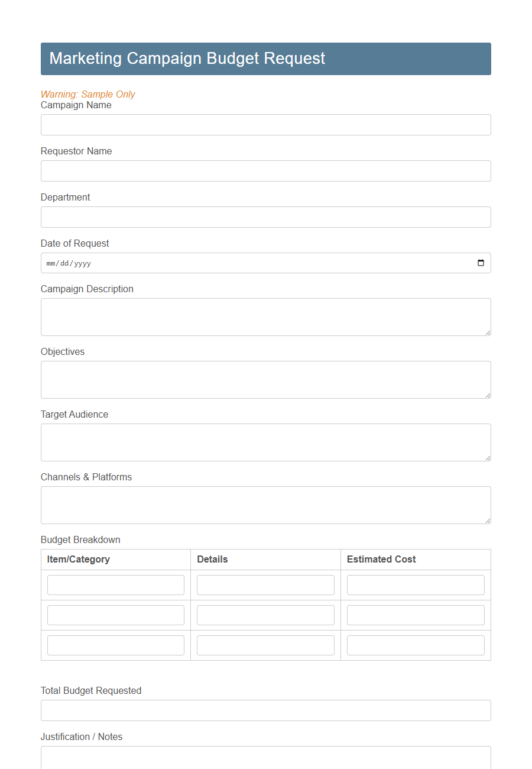The height and width of the screenshot is (769, 532).
Task: Click the second row Estimated Cost input
Action: tap(416, 615)
